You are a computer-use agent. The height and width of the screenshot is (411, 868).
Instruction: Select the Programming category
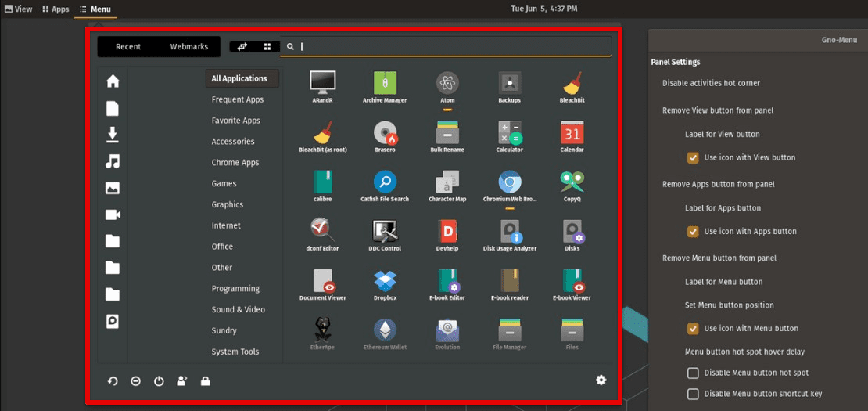(x=235, y=289)
